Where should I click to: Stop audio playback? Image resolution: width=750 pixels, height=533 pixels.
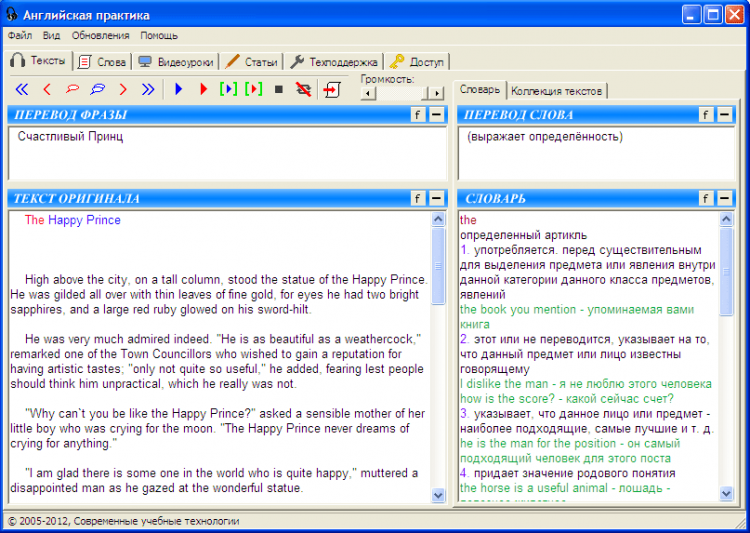279,89
